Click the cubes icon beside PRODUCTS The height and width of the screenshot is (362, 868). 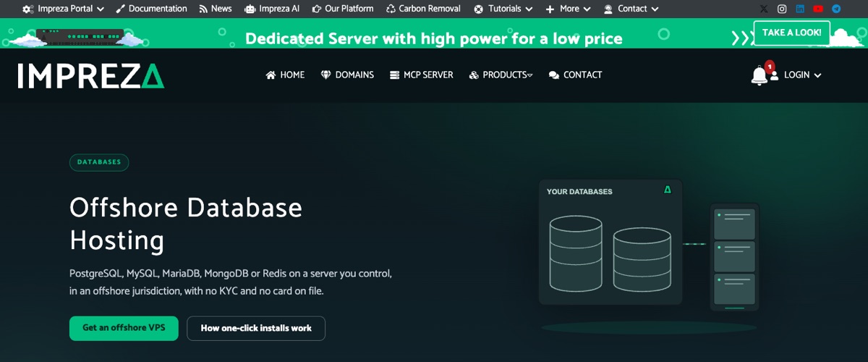tap(474, 75)
